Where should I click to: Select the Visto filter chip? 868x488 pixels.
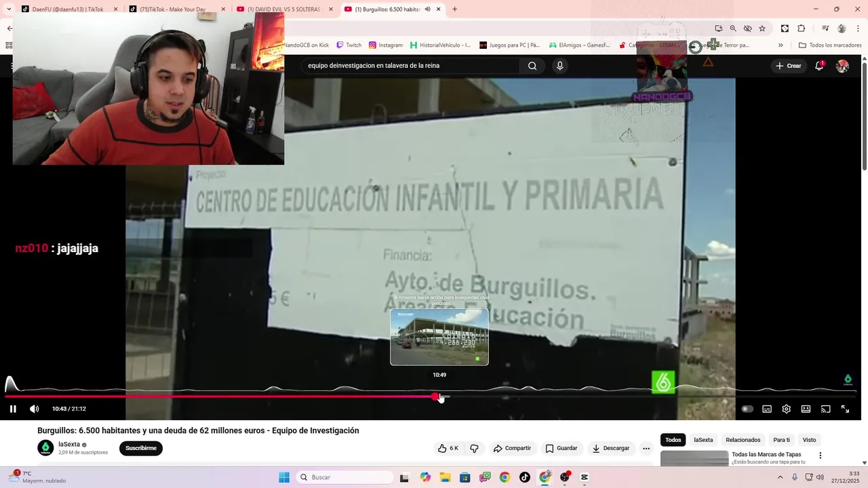click(x=810, y=440)
